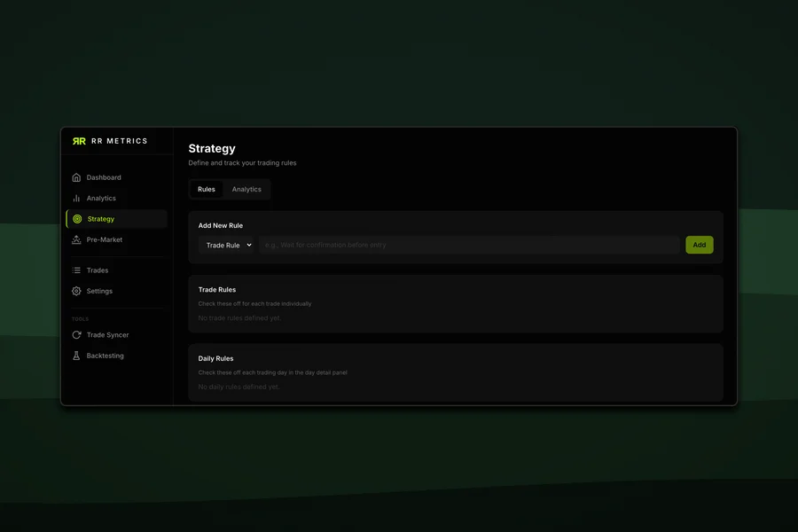Focus the new rule text input
The height and width of the screenshot is (532, 798).
[469, 245]
